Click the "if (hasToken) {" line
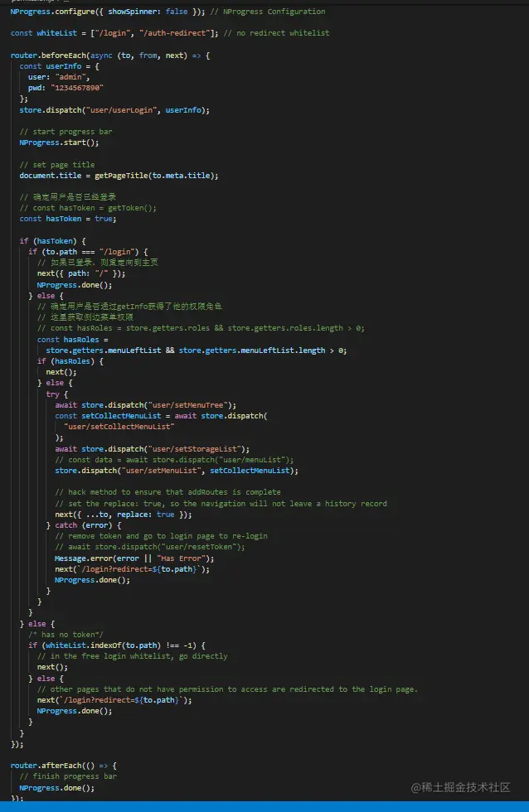The height and width of the screenshot is (812, 529). pos(52,241)
